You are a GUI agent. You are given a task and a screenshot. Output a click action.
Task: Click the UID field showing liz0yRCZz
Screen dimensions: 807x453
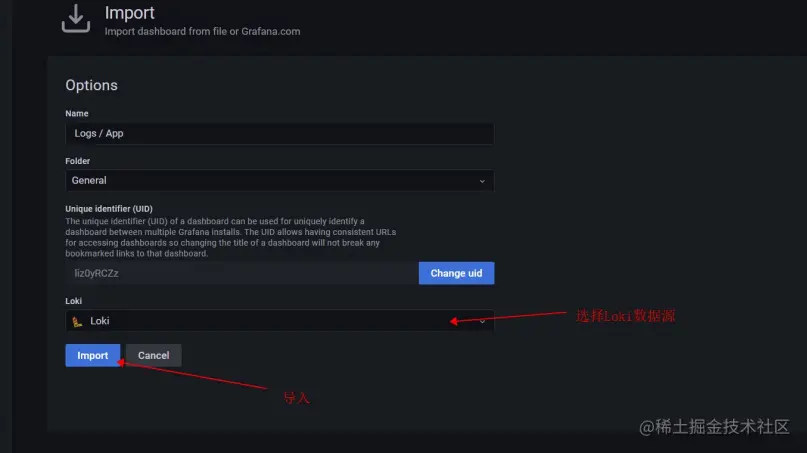click(x=241, y=273)
